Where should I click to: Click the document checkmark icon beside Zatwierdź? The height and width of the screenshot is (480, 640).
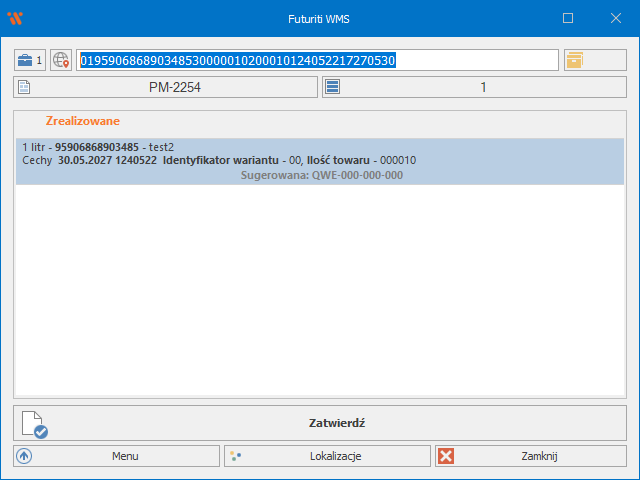(x=35, y=424)
